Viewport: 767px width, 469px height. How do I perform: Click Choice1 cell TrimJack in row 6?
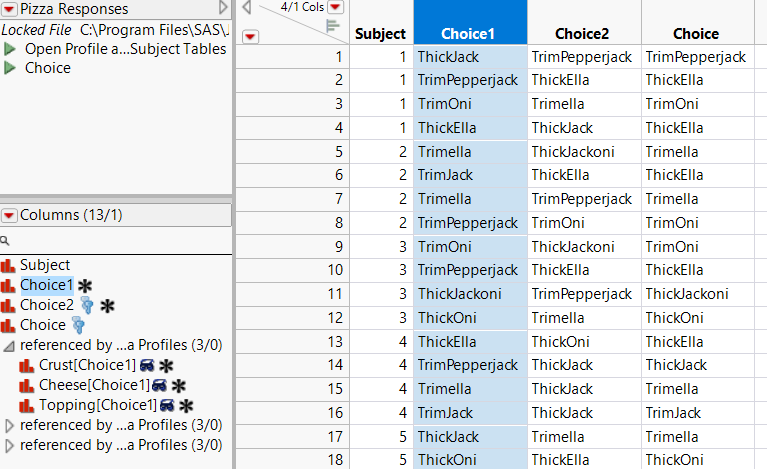(x=470, y=175)
